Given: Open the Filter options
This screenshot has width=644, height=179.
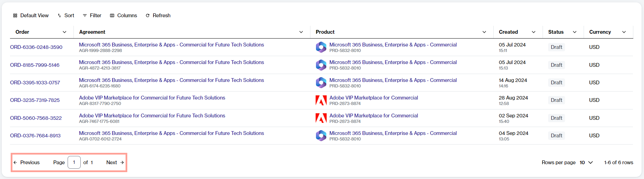Looking at the screenshot, I should tap(92, 15).
